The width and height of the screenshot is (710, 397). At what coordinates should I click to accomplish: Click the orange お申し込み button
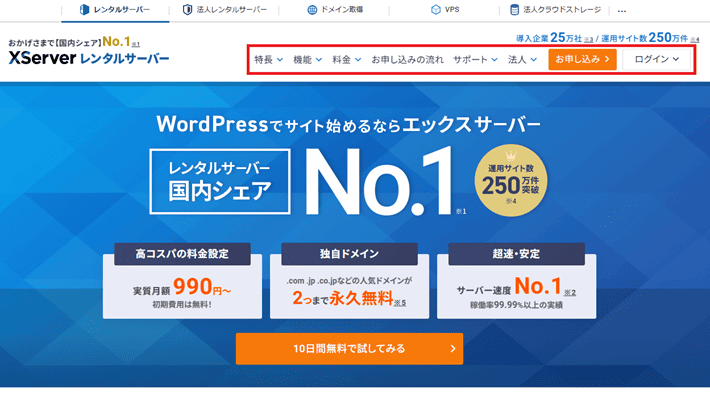pyautogui.click(x=582, y=59)
